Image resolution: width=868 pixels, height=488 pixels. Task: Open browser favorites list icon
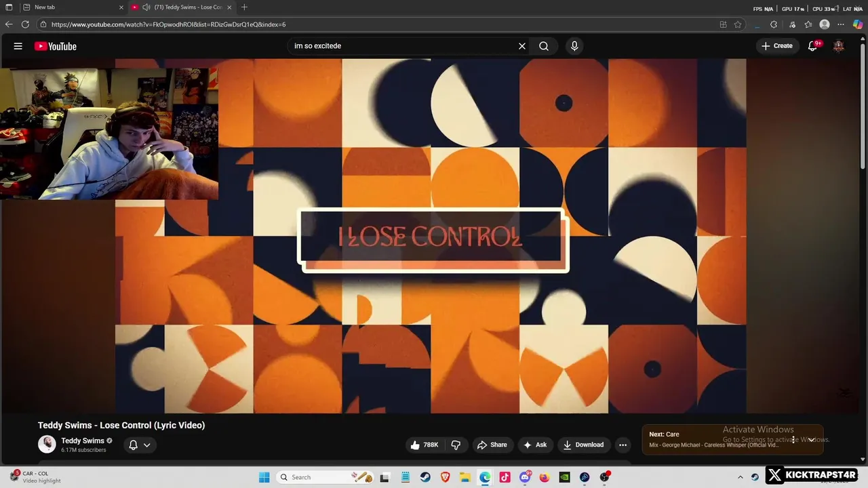coord(808,24)
